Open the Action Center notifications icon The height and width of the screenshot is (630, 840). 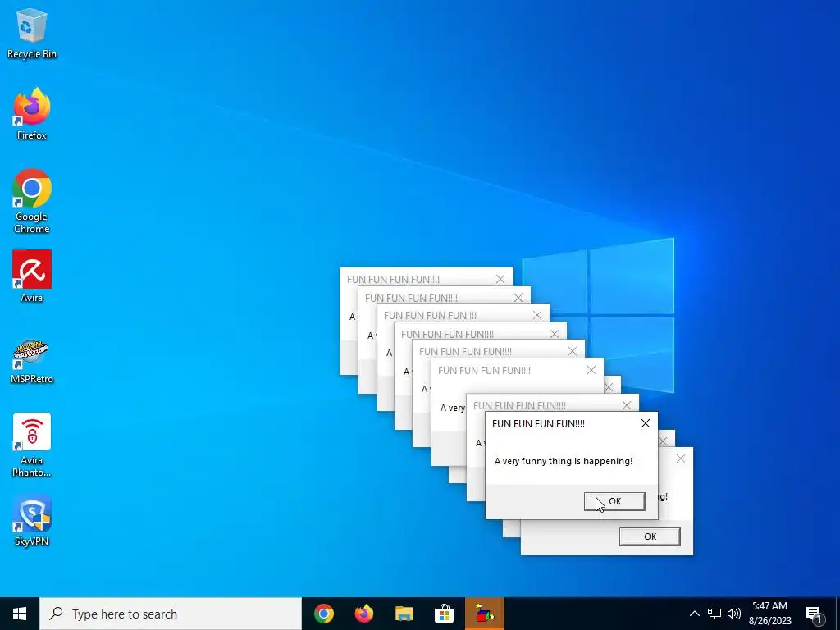[815, 614]
